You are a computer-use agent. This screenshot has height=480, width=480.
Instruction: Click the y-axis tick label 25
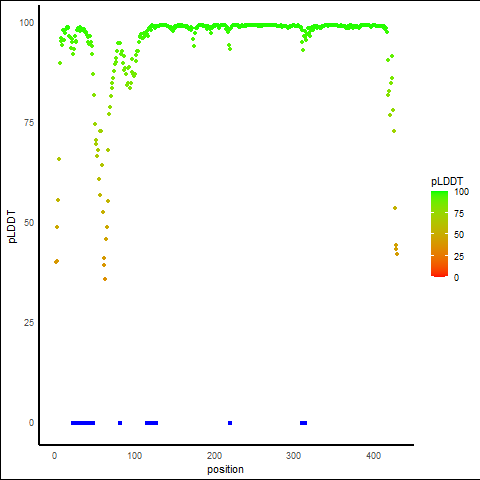coord(29,323)
